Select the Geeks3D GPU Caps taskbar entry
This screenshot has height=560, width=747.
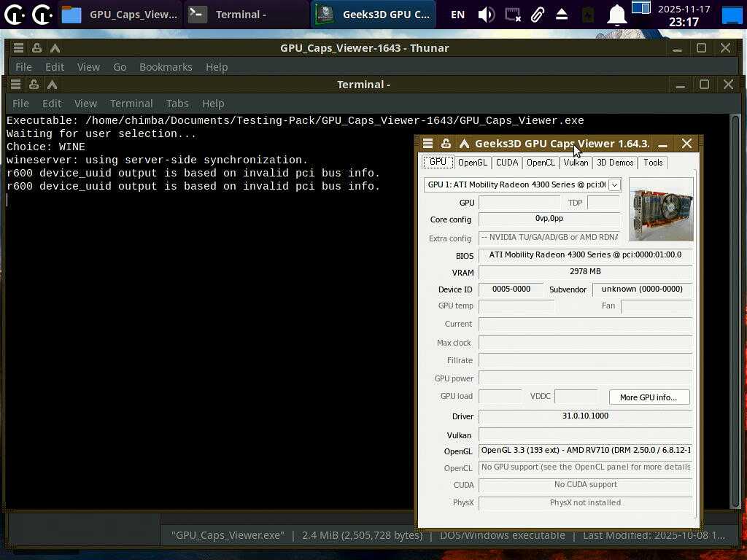(373, 15)
